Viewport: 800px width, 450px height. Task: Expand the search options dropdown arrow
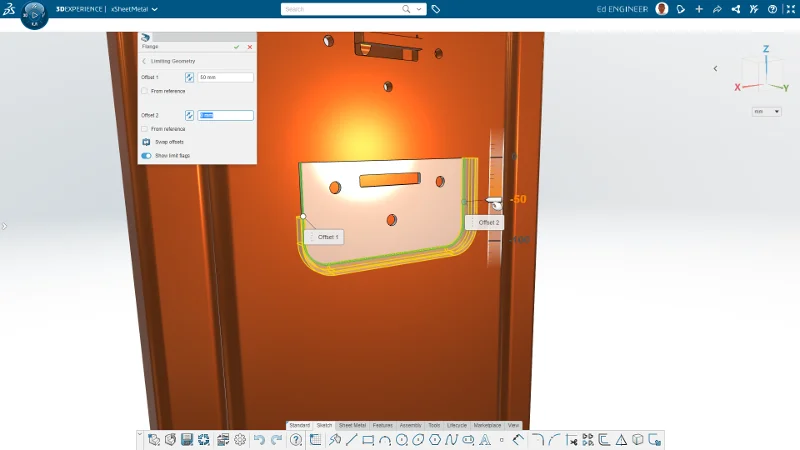420,9
